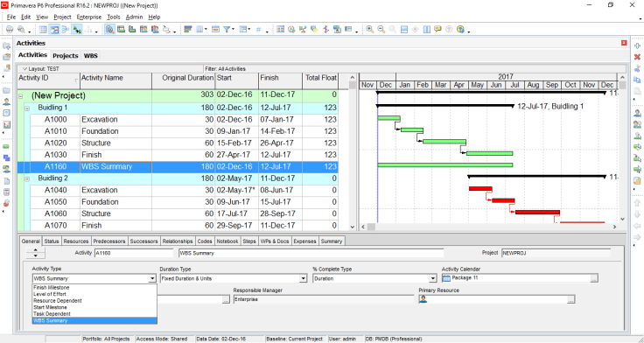The image size is (644, 343).
Task: Click the Zoom Out magnifier
Action: click(381, 29)
